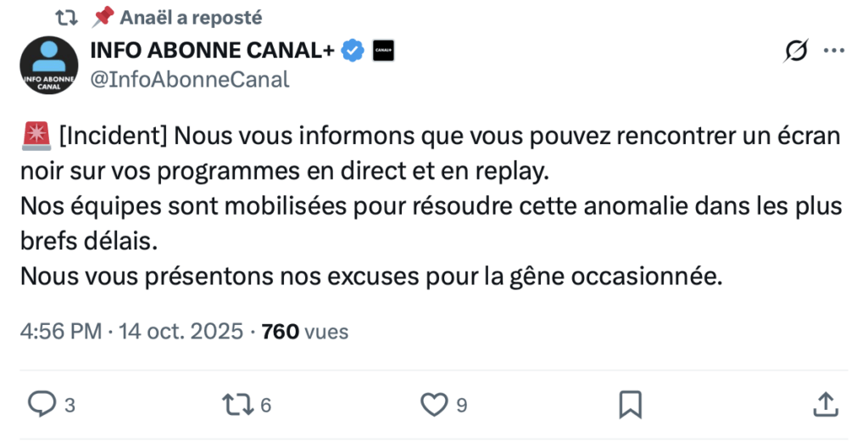Click the like count number 9
This screenshot has height=442, width=868.
coord(462,406)
